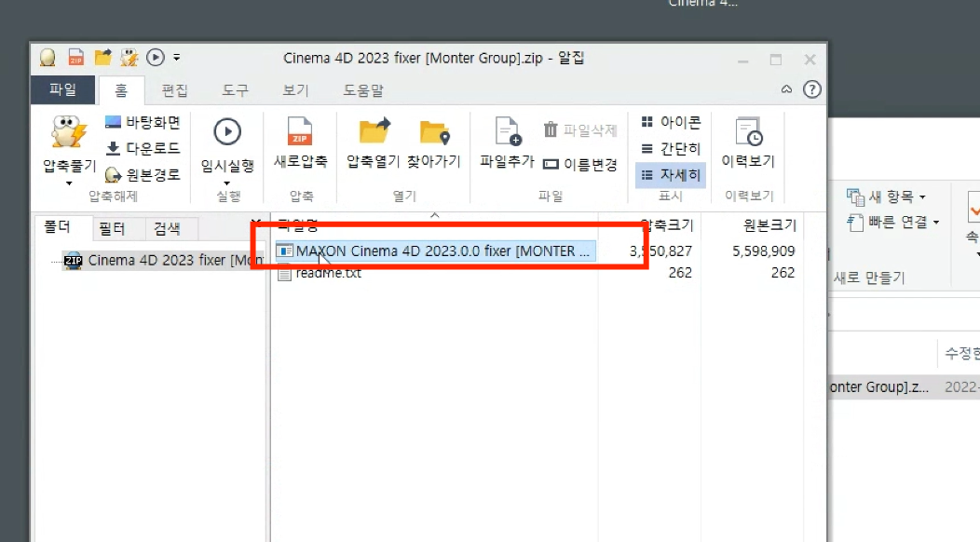Switch to 간단히 simple list view
980x542 pixels.
(x=672, y=148)
